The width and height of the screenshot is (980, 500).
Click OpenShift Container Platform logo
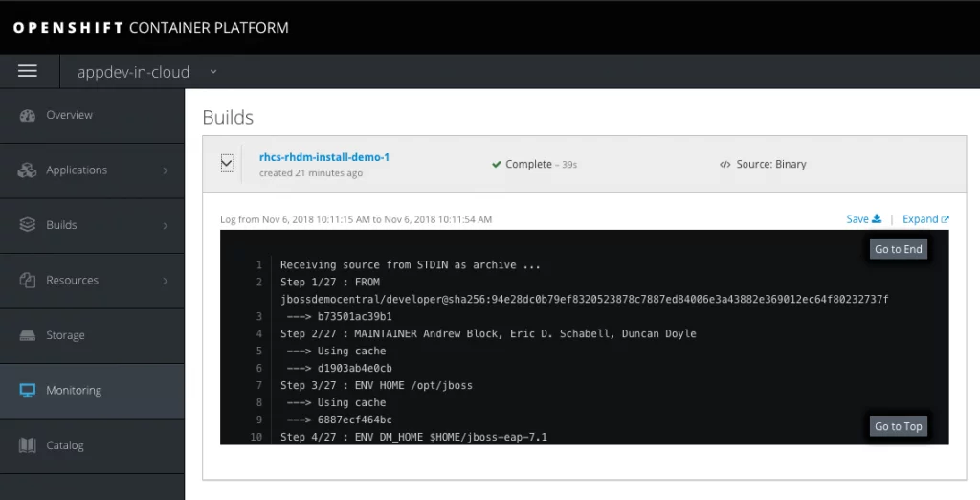(150, 28)
